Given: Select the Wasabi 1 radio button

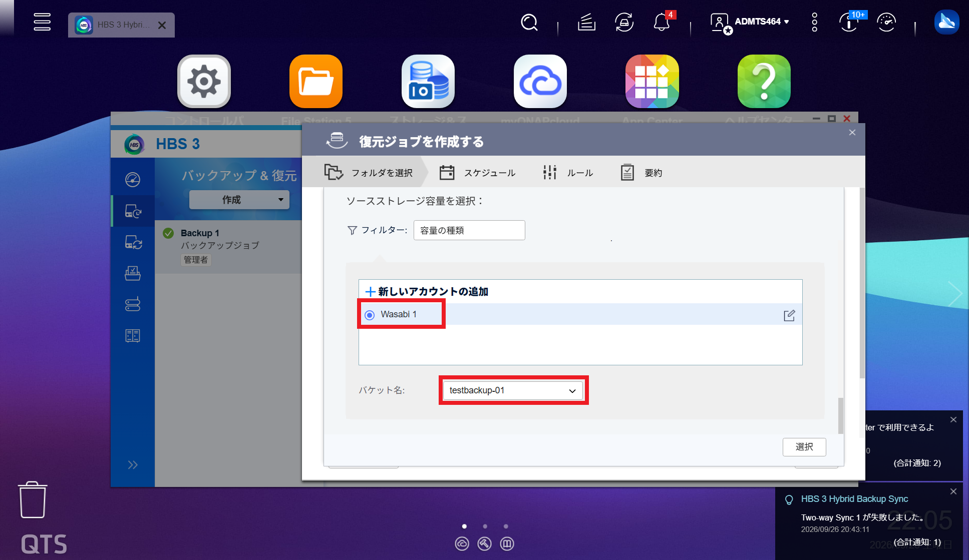Looking at the screenshot, I should tap(370, 315).
